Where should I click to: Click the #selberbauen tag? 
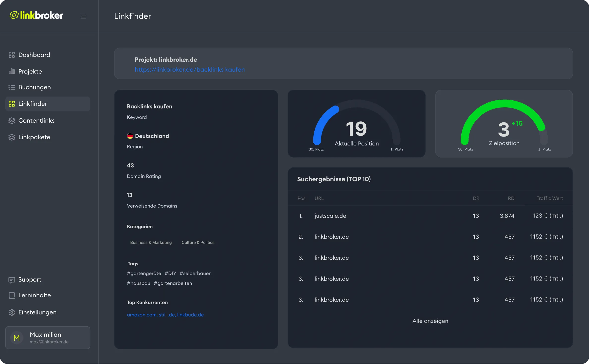196,273
